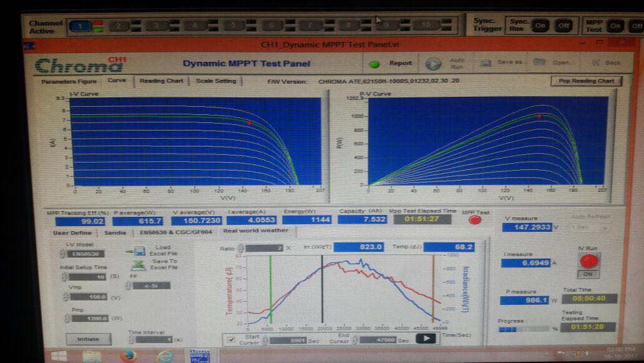Turn Sync. Run Off
Image resolution: width=644 pixels, height=363 pixels.
563,26
